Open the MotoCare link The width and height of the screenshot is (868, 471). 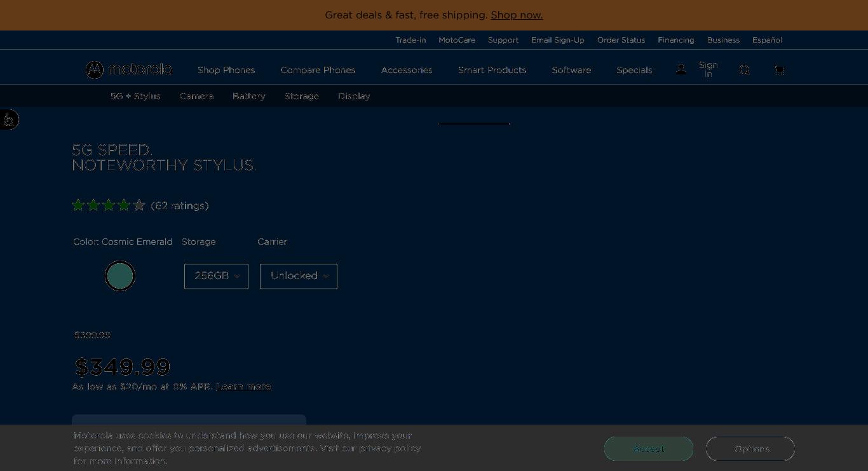[x=457, y=40]
